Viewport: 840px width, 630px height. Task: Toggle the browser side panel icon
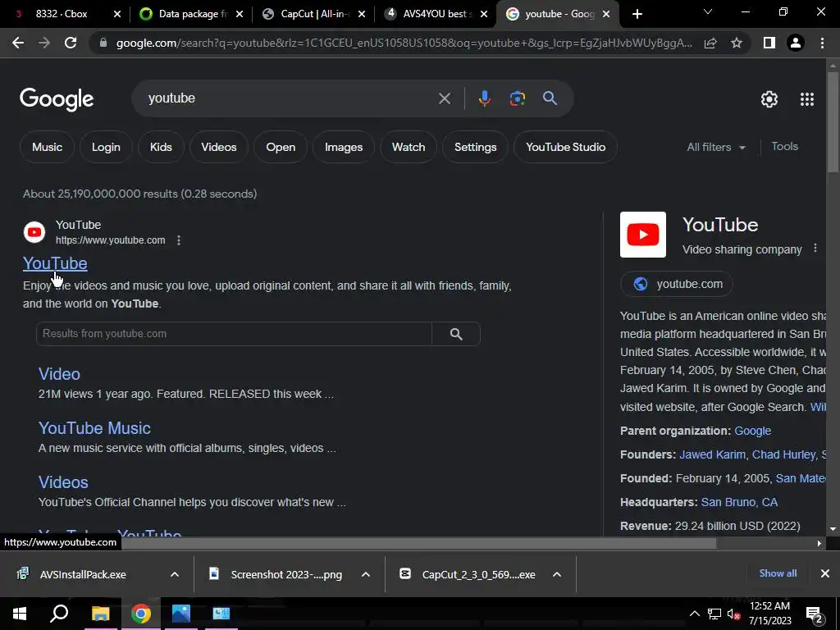coord(769,43)
